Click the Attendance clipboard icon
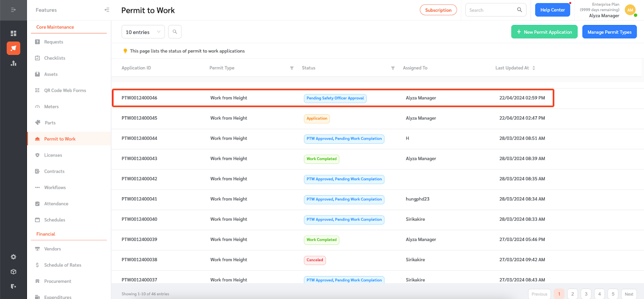644x299 pixels. [37, 204]
